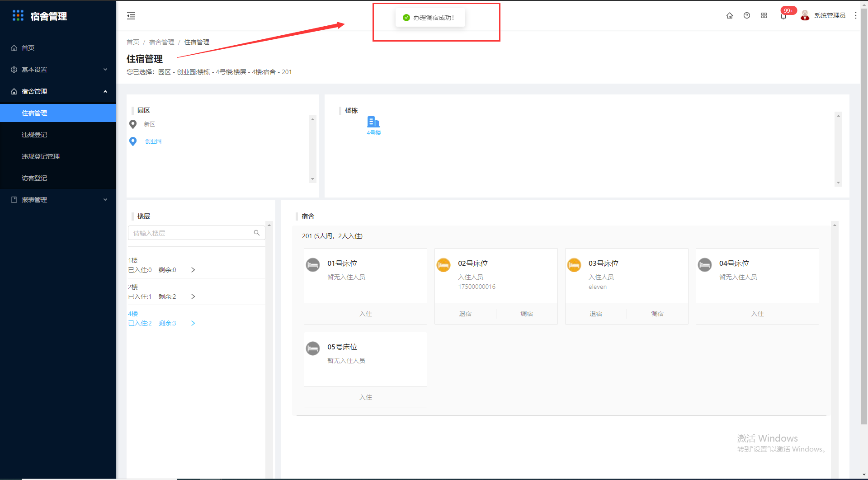Click 退宿 for 03号床位

coord(596,314)
